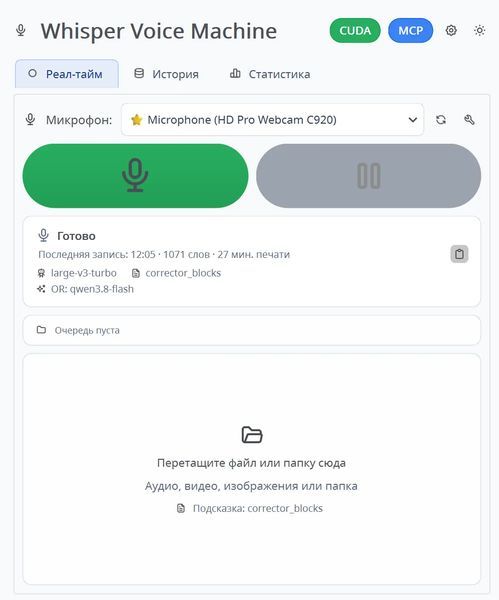Select the Реал-тайм tab
Viewport: 499px width, 600px height.
pyautogui.click(x=67, y=74)
